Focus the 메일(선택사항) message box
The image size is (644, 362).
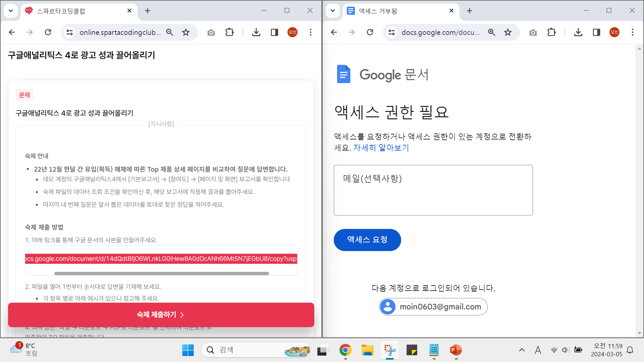pyautogui.click(x=433, y=190)
